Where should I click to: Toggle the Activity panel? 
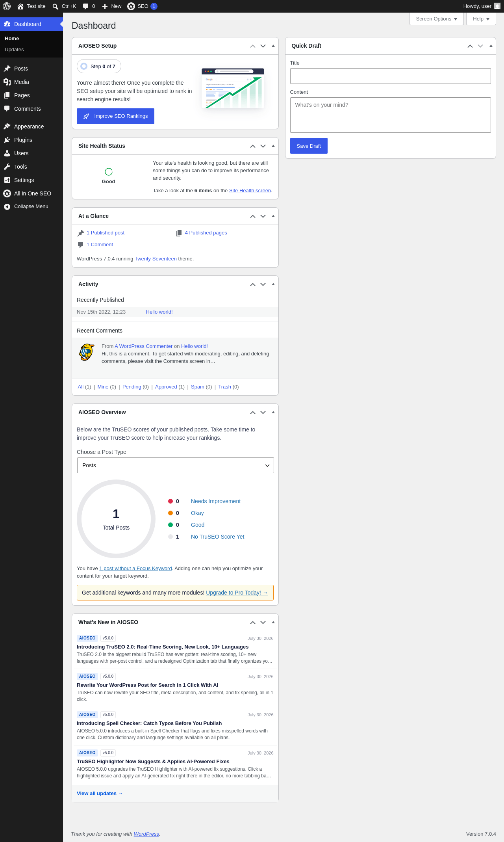tap(273, 284)
